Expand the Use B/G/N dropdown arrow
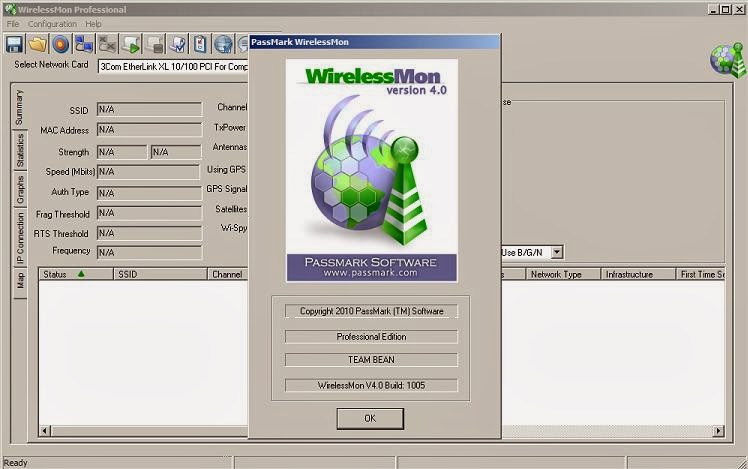This screenshot has width=748, height=469. (557, 252)
